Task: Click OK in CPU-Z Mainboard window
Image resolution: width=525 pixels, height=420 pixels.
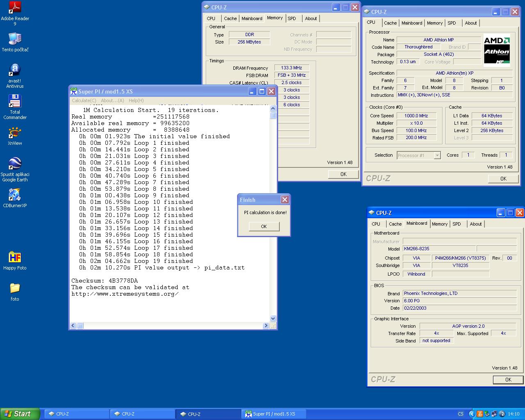Action: coord(508,379)
